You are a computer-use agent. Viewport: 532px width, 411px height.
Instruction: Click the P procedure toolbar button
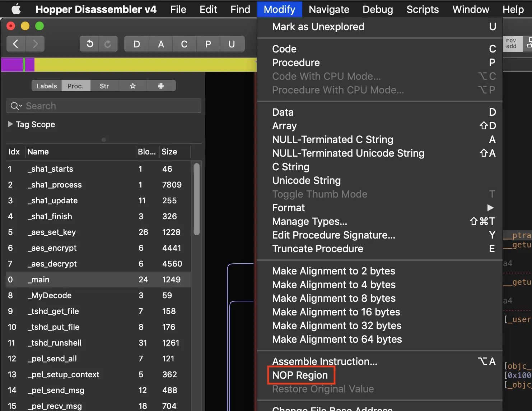pyautogui.click(x=208, y=44)
